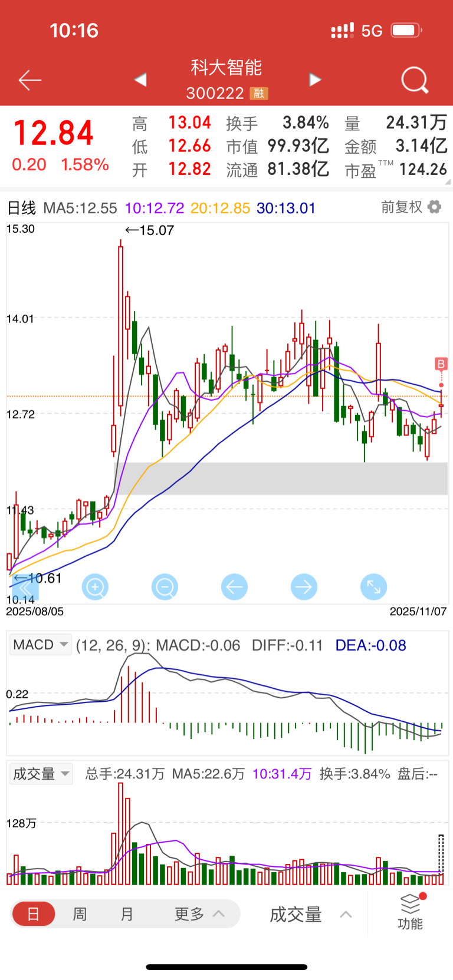Zoom in on the K-line chart

[95, 587]
